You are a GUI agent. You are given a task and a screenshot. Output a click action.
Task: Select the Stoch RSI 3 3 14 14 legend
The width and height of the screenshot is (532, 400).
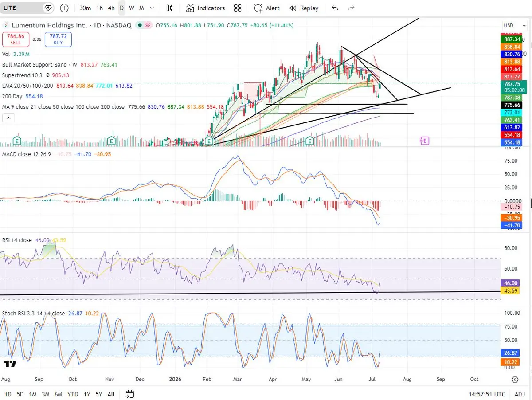point(33,314)
